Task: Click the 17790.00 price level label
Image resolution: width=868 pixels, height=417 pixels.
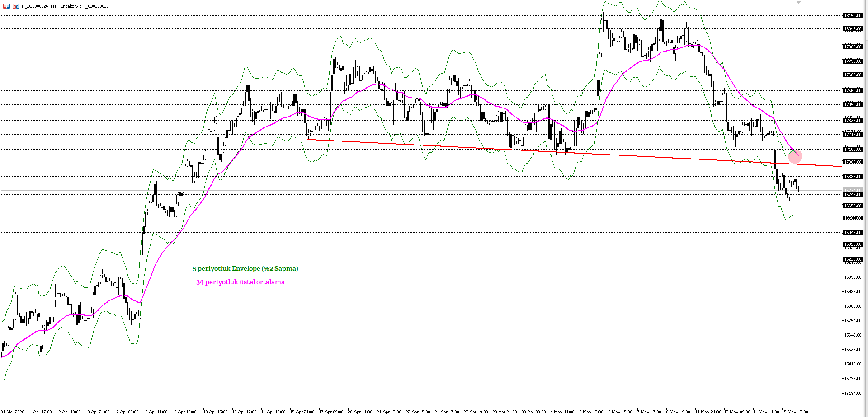Action: pyautogui.click(x=853, y=61)
